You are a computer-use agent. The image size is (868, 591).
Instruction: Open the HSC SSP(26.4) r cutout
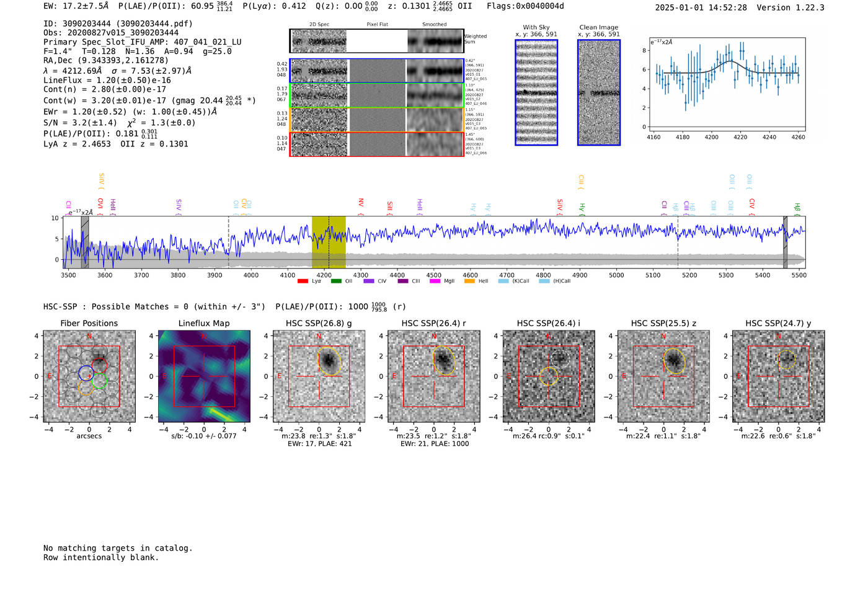pos(434,376)
